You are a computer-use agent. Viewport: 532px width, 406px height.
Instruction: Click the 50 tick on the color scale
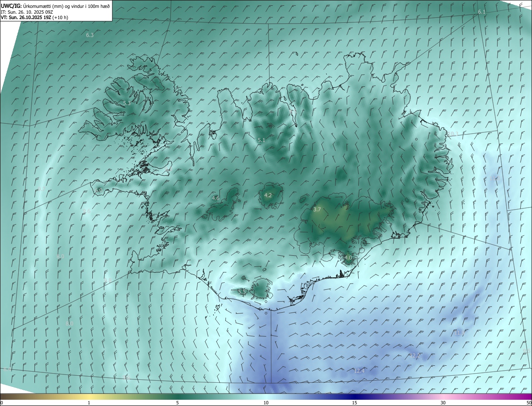coord(529,403)
